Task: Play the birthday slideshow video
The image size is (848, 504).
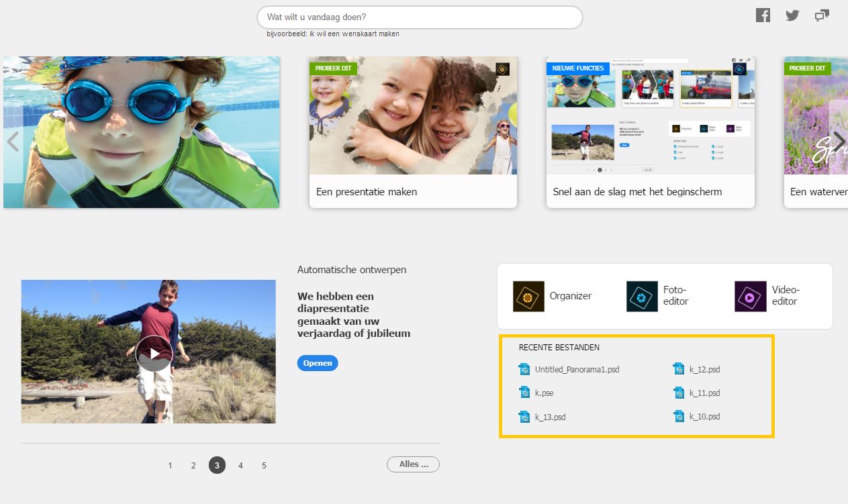Action: pos(154,354)
